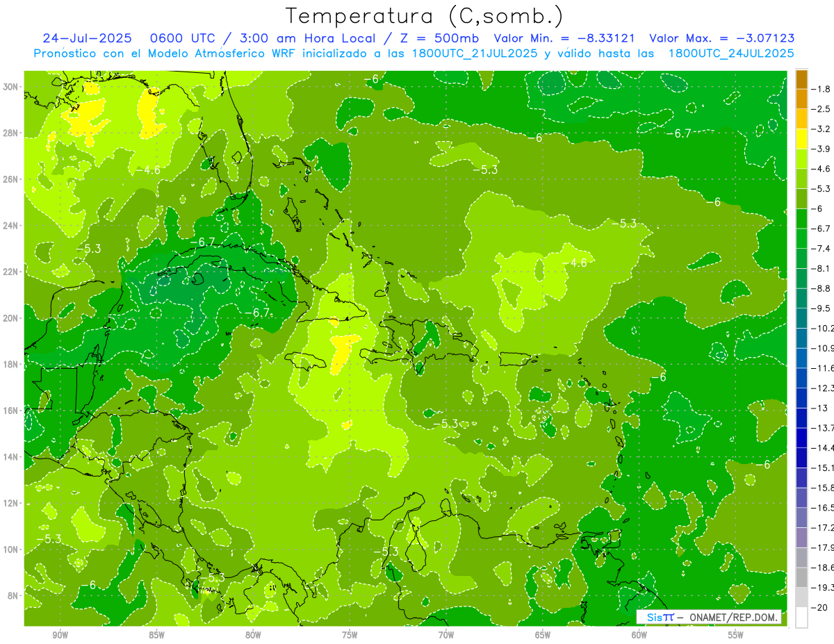Pick the colorbar swatch between -4.6 and -5.3

click(801, 179)
